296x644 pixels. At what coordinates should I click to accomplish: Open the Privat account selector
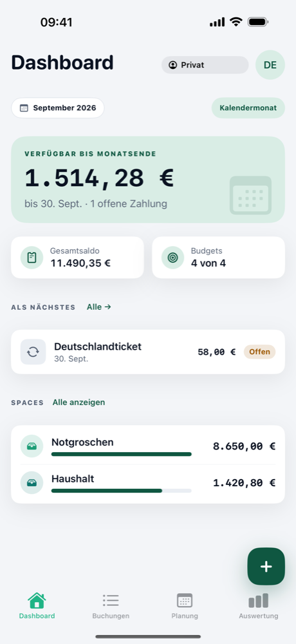tap(205, 65)
